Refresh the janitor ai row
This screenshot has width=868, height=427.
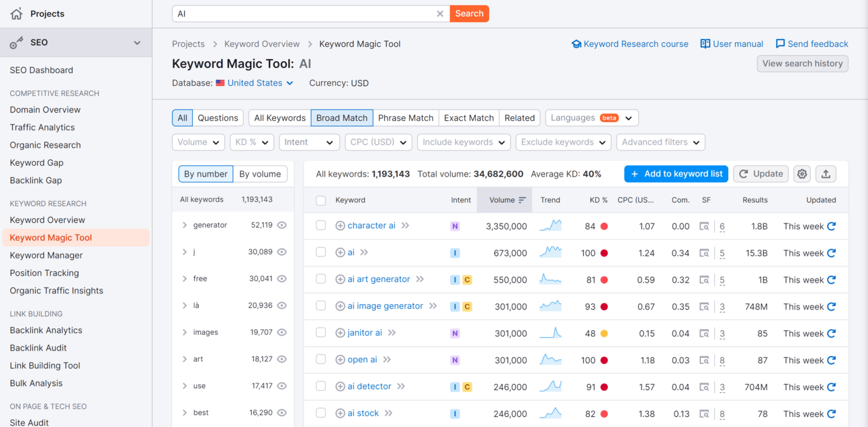(x=832, y=334)
